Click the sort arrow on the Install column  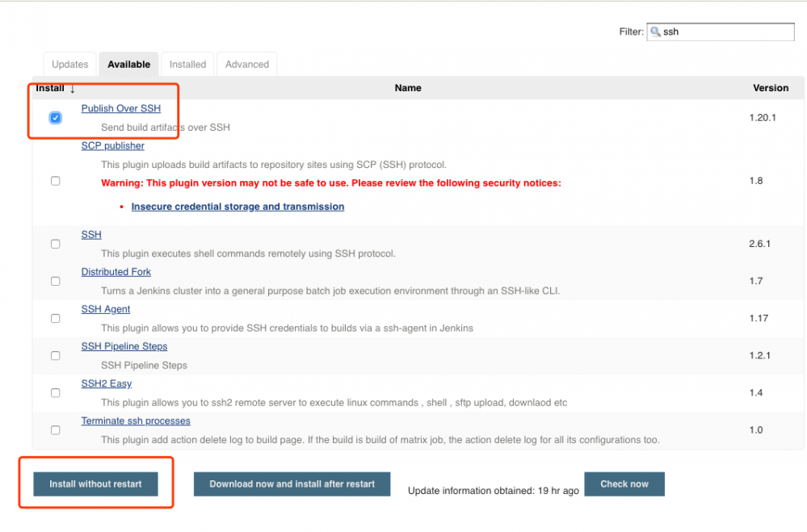tap(71, 88)
